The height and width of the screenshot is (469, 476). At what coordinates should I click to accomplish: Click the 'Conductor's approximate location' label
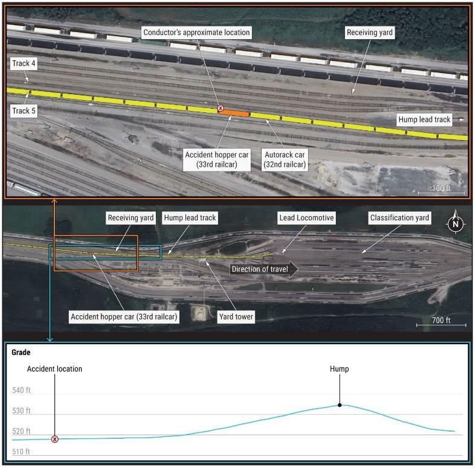196,33
